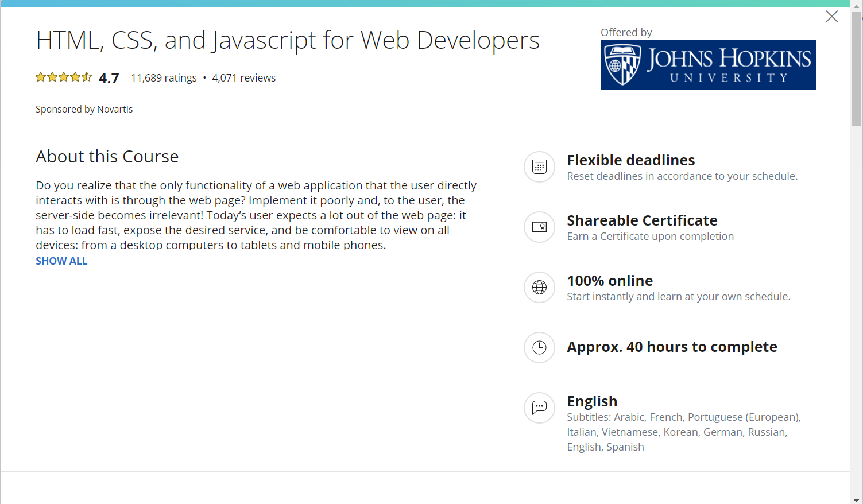Click the Shareable Certificate icon
The height and width of the screenshot is (504, 863).
pyautogui.click(x=539, y=227)
